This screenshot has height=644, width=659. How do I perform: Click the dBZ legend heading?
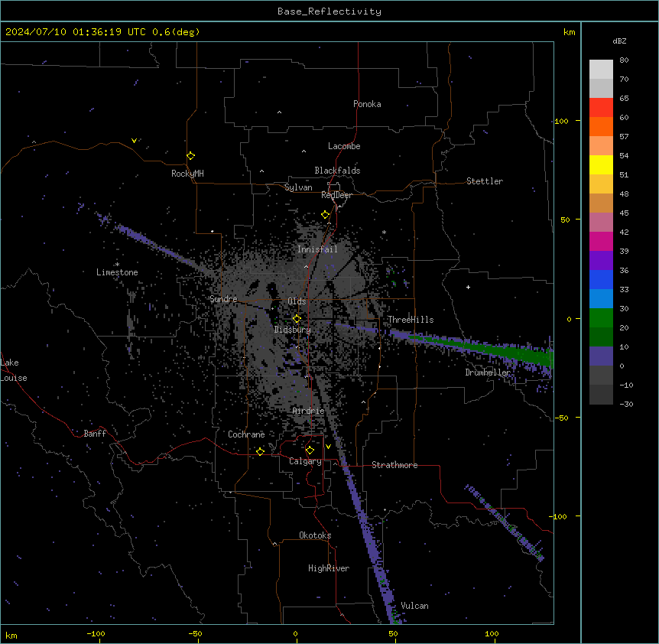(x=619, y=41)
